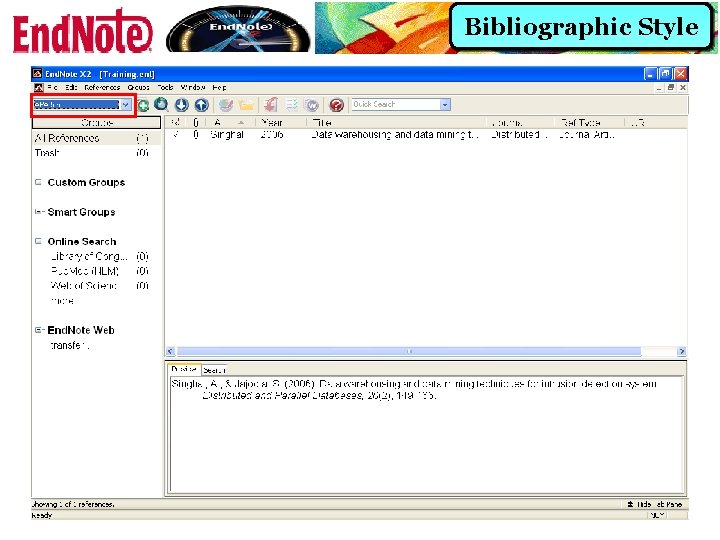Sort by the Title column header
This screenshot has height=540, width=720.
click(396, 123)
